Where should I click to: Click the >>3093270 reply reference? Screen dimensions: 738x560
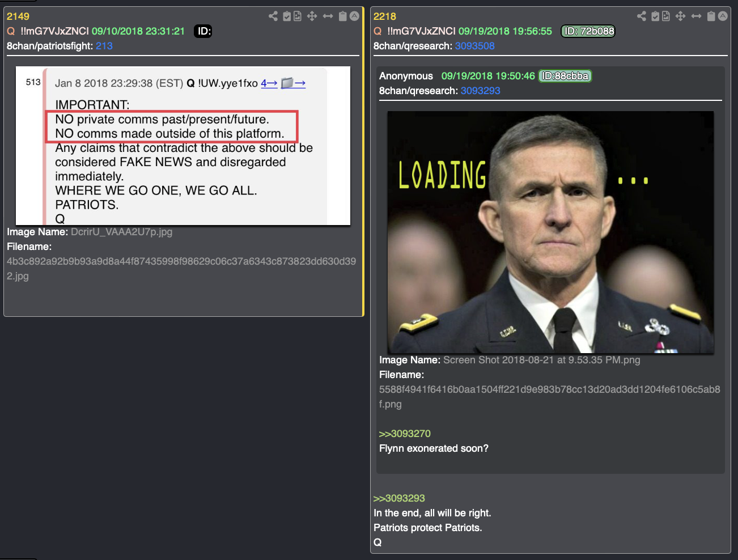click(405, 434)
